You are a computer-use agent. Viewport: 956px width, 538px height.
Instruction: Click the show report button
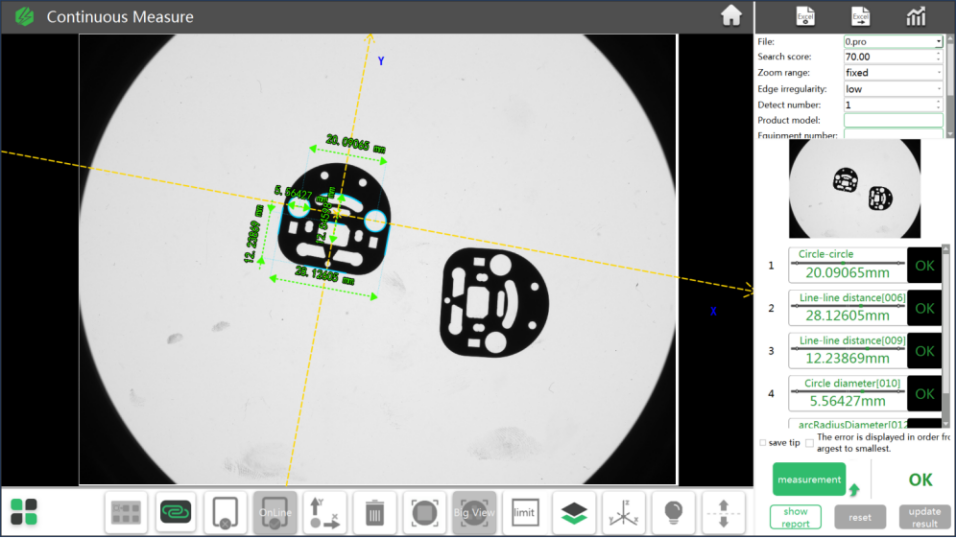click(795, 517)
